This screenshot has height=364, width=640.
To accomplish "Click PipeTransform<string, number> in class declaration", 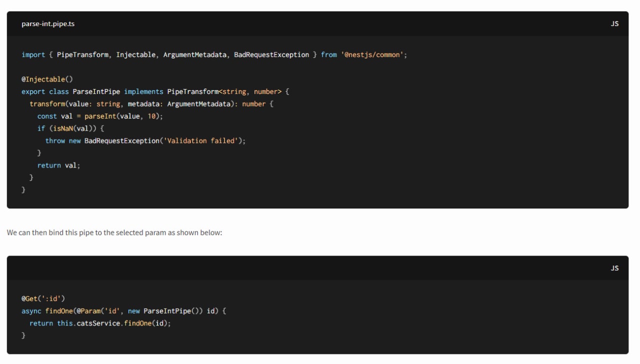I will click(224, 91).
